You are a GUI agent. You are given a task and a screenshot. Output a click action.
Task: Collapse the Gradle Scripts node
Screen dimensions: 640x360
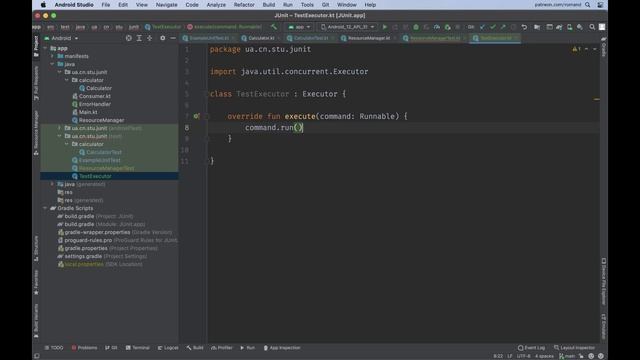[45, 208]
